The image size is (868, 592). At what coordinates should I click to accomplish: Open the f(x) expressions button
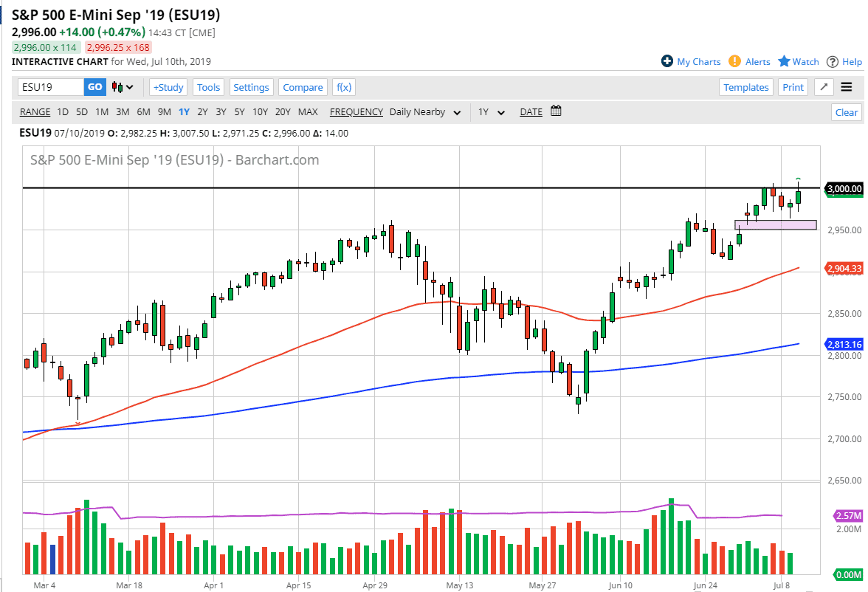(x=344, y=87)
